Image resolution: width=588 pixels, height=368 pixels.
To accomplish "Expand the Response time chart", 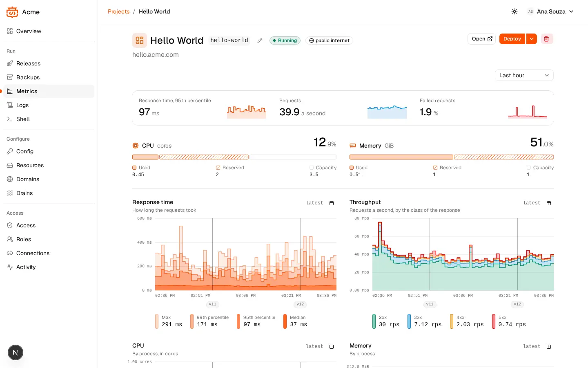I will (x=332, y=203).
